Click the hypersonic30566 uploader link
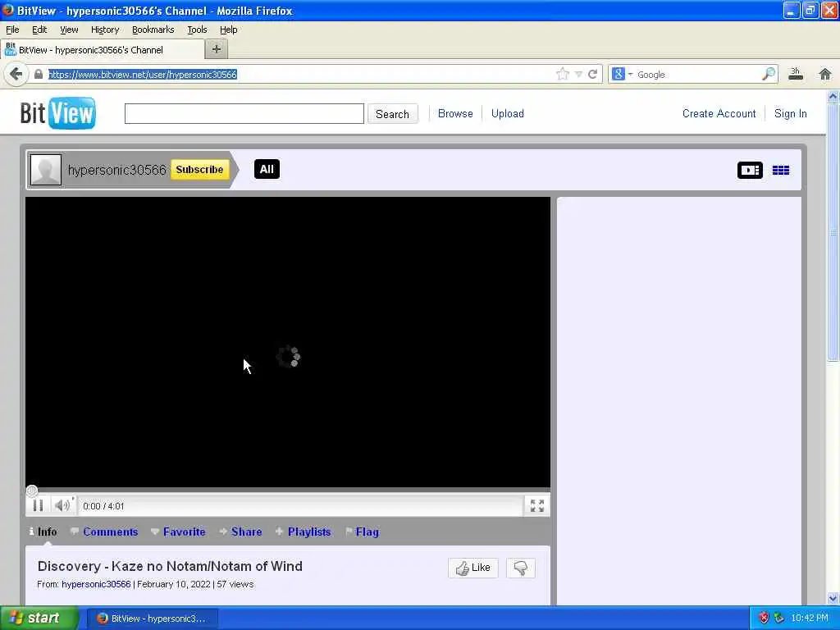840x630 pixels. click(x=96, y=584)
